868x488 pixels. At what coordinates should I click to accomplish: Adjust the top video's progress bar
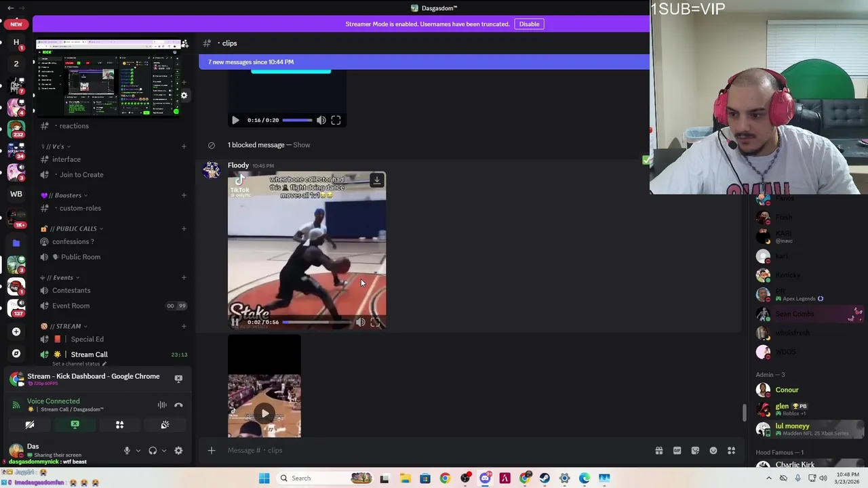[297, 120]
